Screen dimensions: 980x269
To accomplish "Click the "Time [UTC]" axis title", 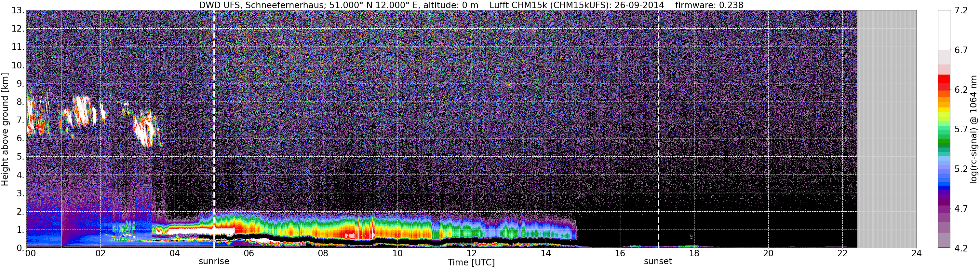I will 471,262.
